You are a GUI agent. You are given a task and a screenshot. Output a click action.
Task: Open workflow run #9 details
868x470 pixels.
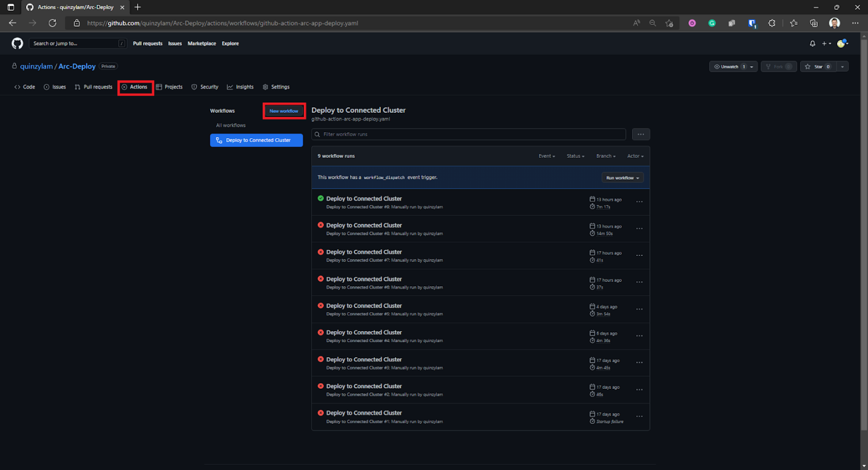pyautogui.click(x=364, y=198)
